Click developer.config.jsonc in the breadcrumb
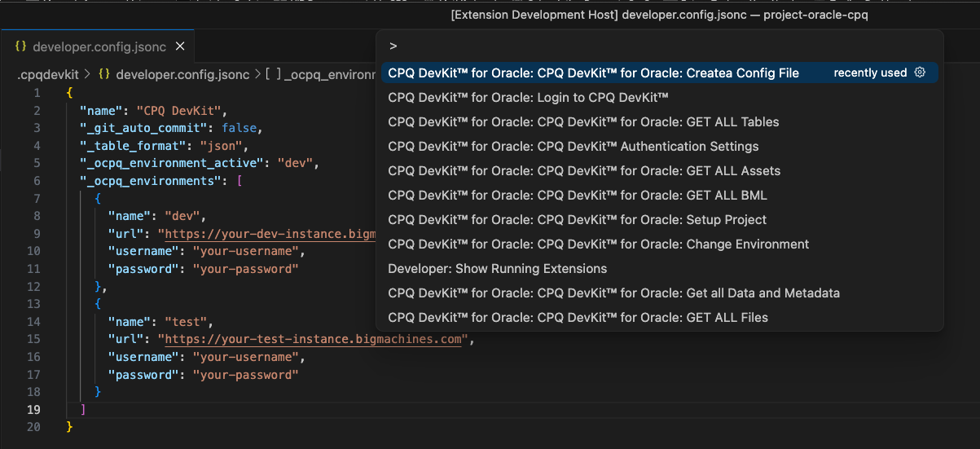 coord(182,74)
